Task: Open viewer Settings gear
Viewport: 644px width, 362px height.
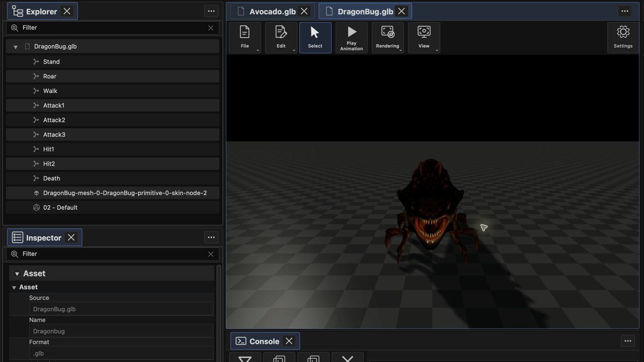Action: pyautogui.click(x=623, y=38)
